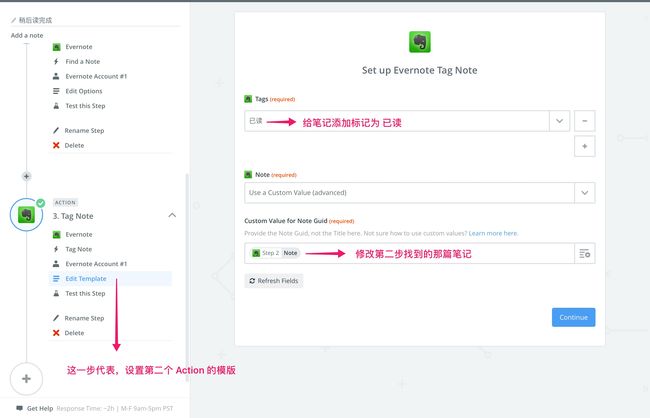The image size is (650, 418).
Task: Open the insert-field icon in the Note Guid box
Action: pos(585,253)
